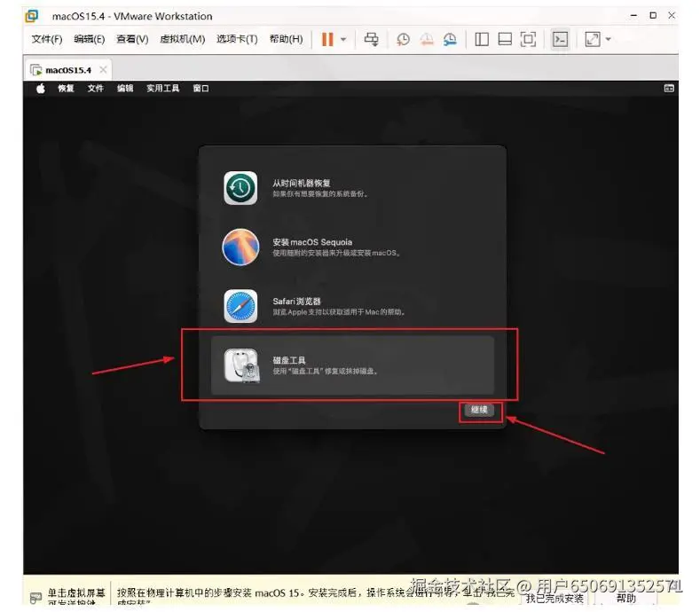700x612 pixels.
Task: Select the 从时间机器恢复 option text
Action: pyautogui.click(x=302, y=183)
